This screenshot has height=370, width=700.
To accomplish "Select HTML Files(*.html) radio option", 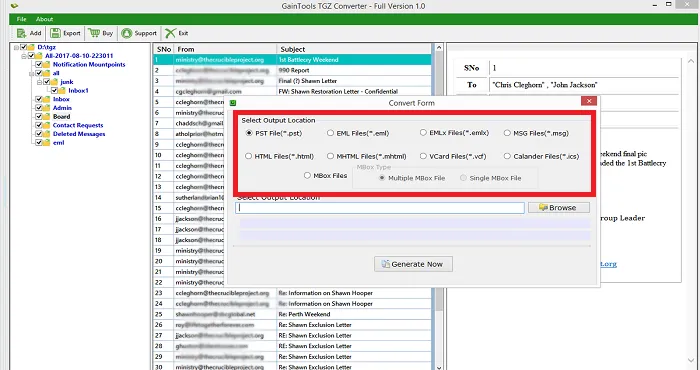I will click(x=248, y=156).
